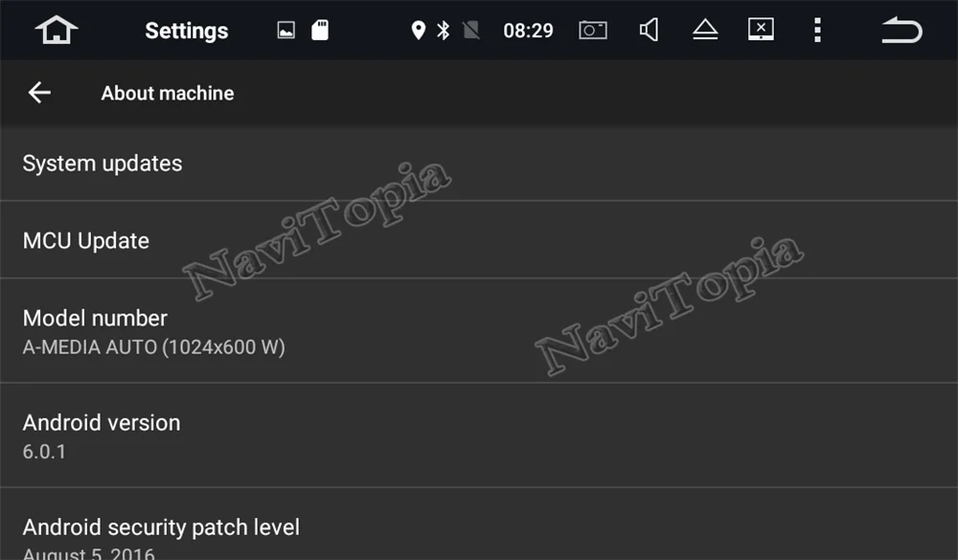Tap the 08:29 clock in status bar
958x560 pixels.
(529, 31)
